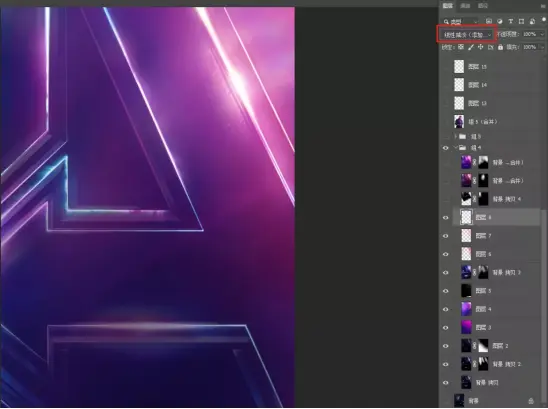Collapse the expanded group 组 4
The width and height of the screenshot is (548, 409).
(x=456, y=148)
